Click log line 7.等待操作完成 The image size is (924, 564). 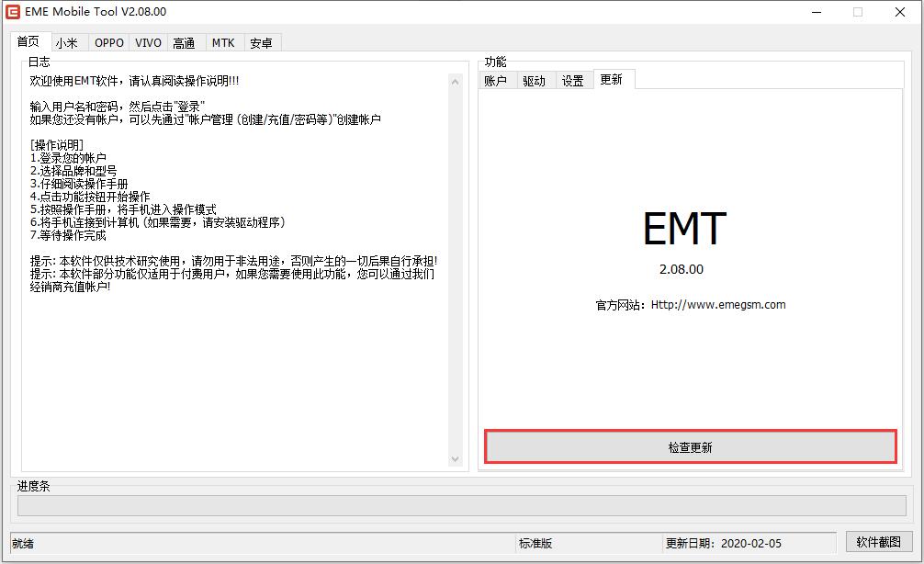(x=68, y=235)
